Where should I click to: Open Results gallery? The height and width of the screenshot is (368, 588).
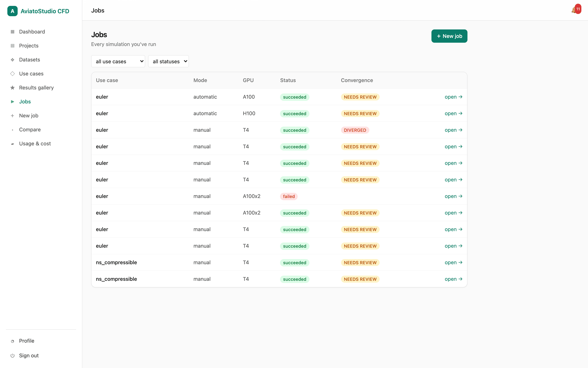(x=36, y=88)
